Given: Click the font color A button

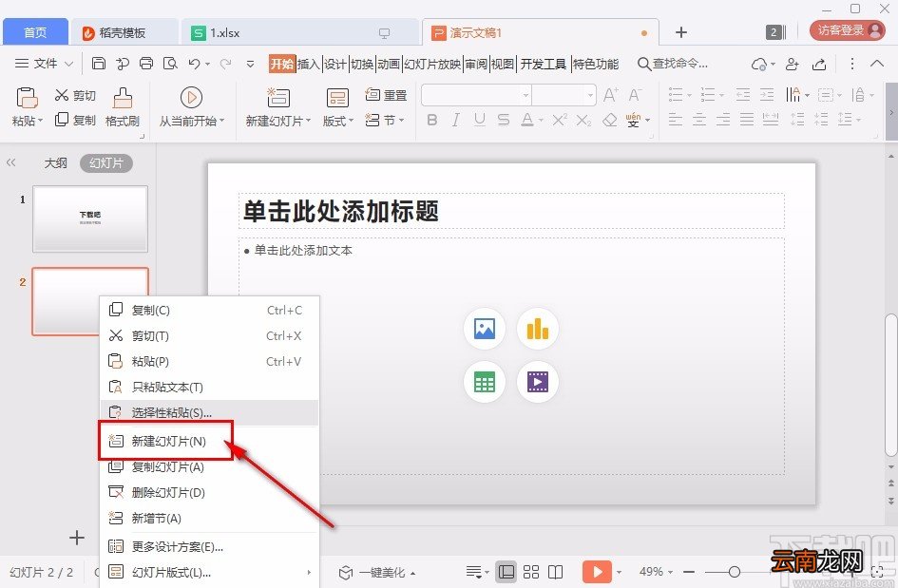Looking at the screenshot, I should tap(526, 120).
